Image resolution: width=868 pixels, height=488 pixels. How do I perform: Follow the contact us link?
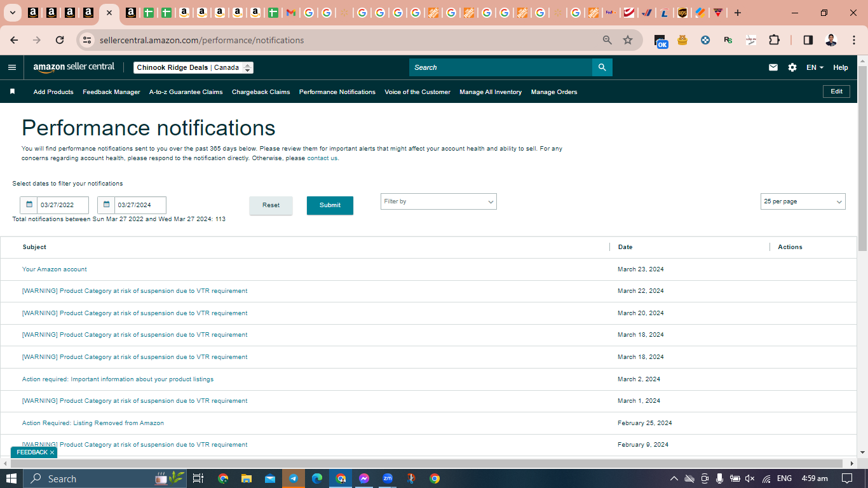(x=322, y=158)
